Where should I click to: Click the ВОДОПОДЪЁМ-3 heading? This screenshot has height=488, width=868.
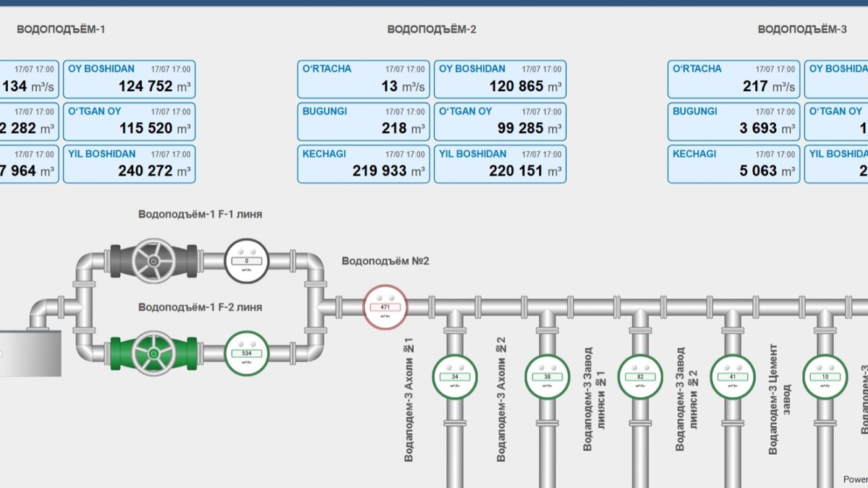point(802,30)
